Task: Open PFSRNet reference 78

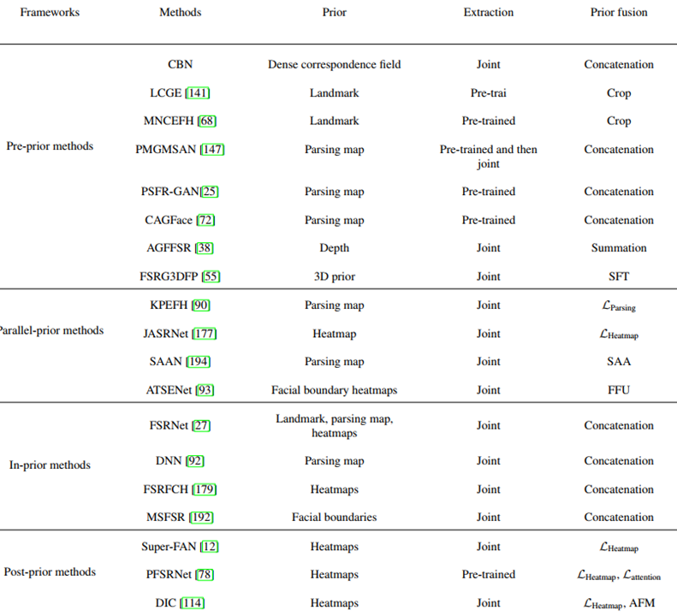Action: [204, 575]
